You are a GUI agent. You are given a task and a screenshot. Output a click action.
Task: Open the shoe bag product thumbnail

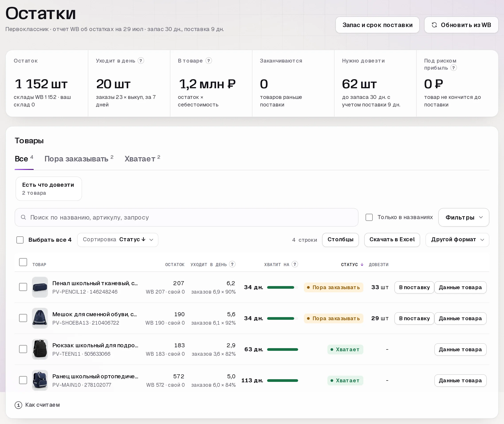[x=40, y=318]
